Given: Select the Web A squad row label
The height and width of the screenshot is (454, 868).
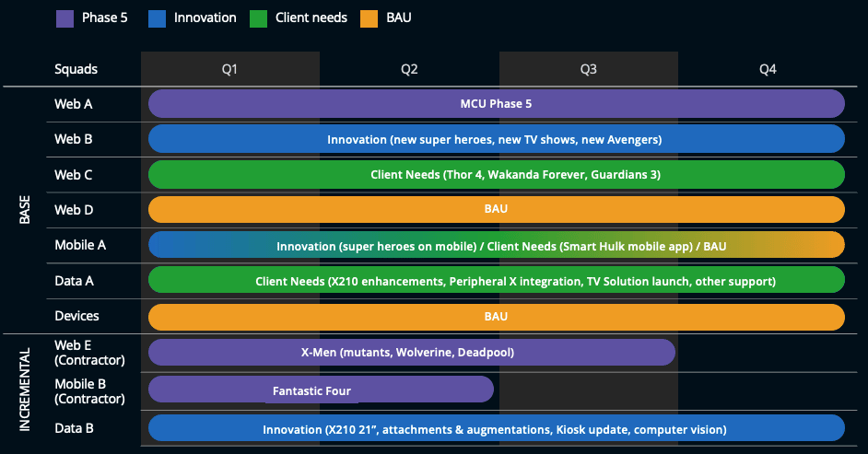Looking at the screenshot, I should click(x=73, y=104).
